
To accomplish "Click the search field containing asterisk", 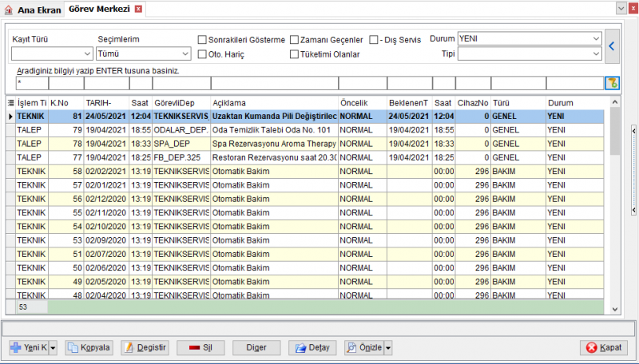I will 32,83.
